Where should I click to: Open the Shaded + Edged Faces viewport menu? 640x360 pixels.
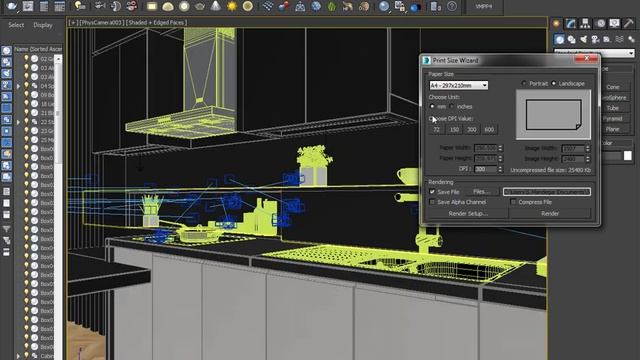pos(156,22)
